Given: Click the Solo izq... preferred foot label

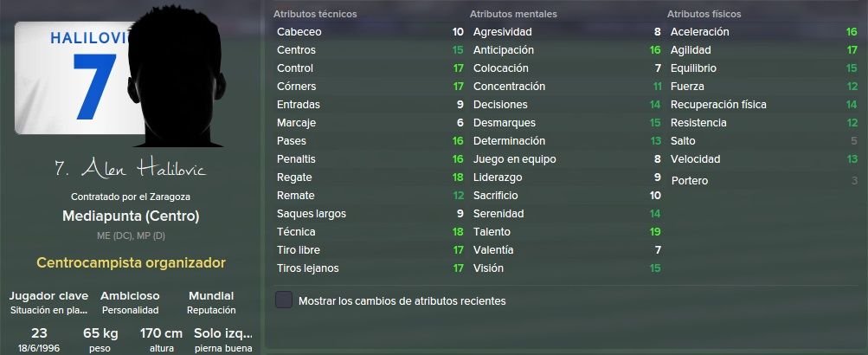Looking at the screenshot, I should 223,333.
